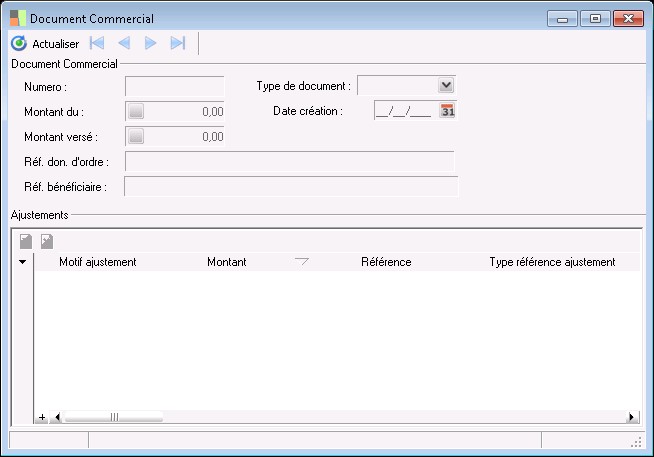654x457 pixels.
Task: Open the Type de document dropdown
Action: tap(446, 85)
